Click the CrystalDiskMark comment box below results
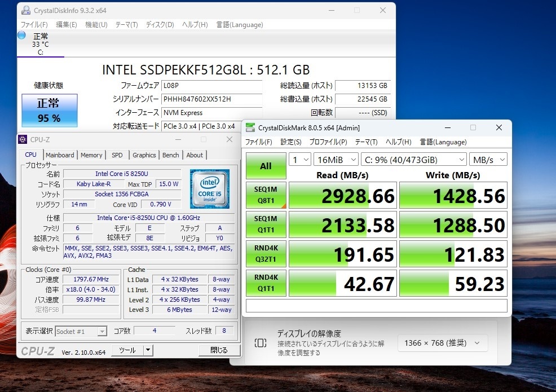This screenshot has height=392, width=556. 377,306
